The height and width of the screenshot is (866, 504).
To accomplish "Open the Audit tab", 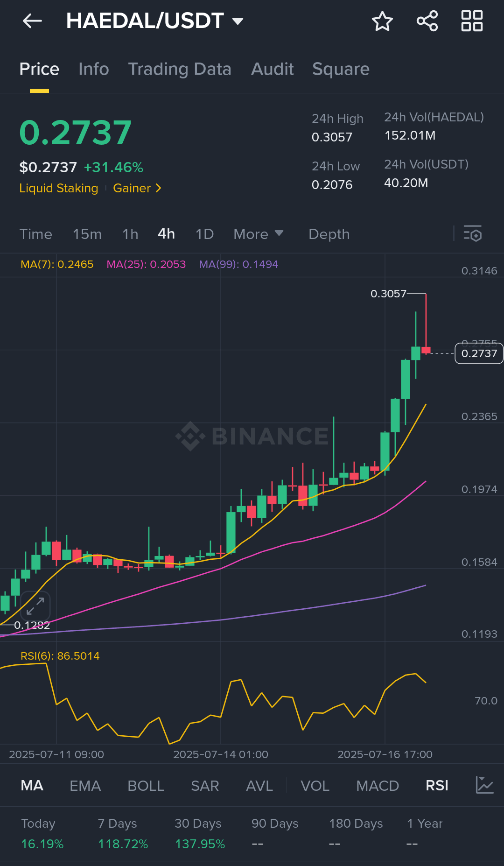I will pyautogui.click(x=273, y=69).
